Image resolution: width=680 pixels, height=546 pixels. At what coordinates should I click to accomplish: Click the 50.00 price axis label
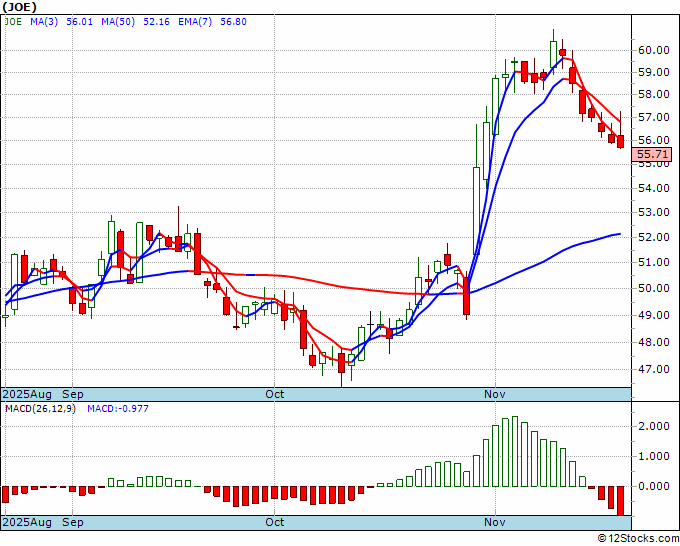coord(654,288)
